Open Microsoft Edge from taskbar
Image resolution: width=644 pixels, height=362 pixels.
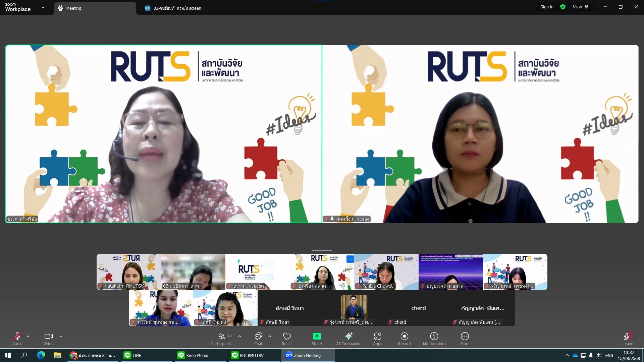click(41, 355)
